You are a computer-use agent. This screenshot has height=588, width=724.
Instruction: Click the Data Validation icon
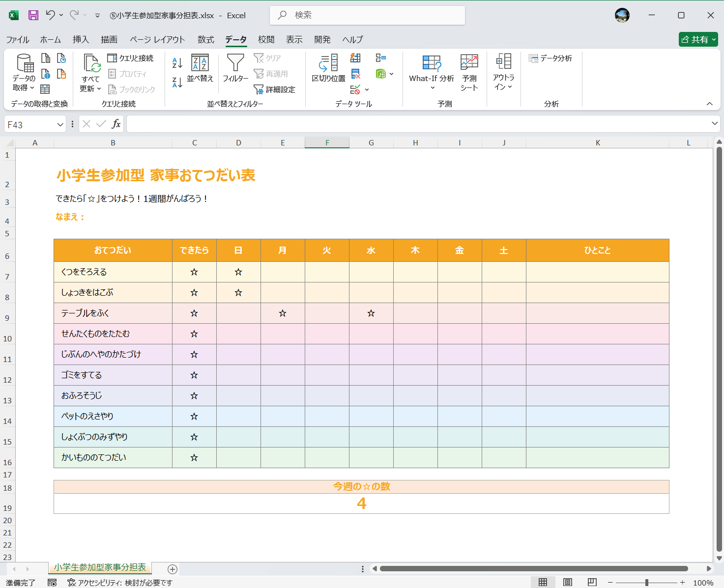point(355,89)
